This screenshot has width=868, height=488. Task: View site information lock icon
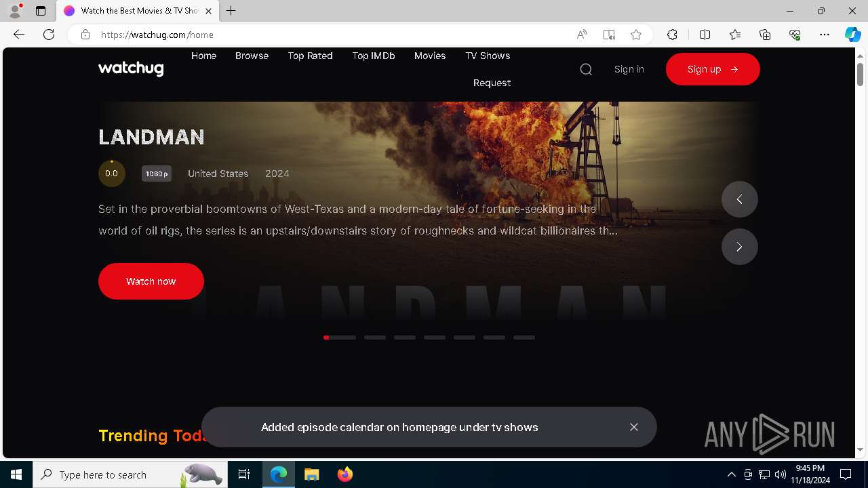tap(85, 35)
